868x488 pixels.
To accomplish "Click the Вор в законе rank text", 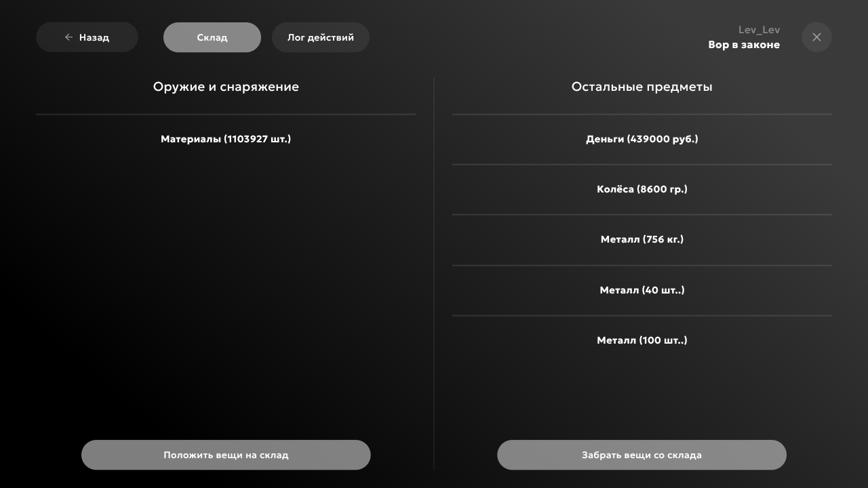I will point(744,45).
